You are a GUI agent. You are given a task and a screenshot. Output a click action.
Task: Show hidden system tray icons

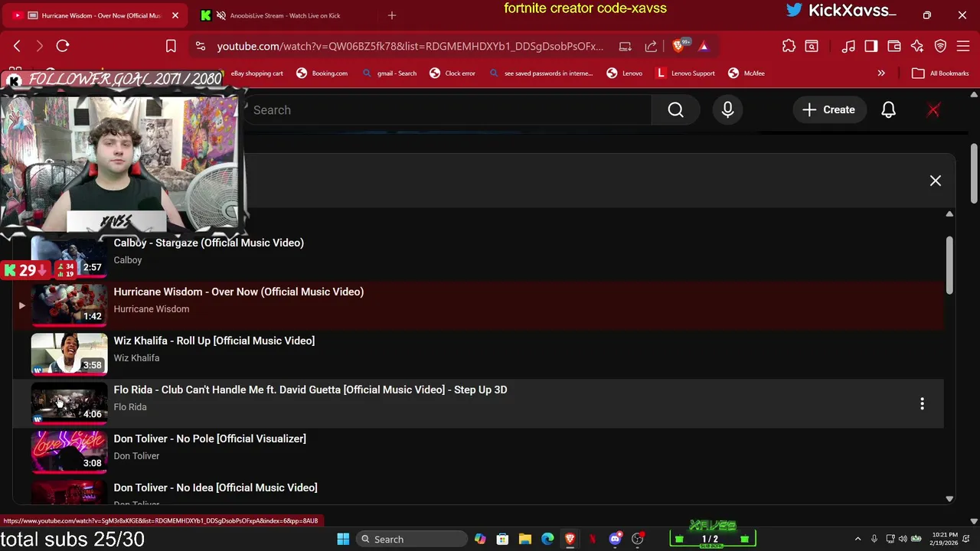pos(857,539)
